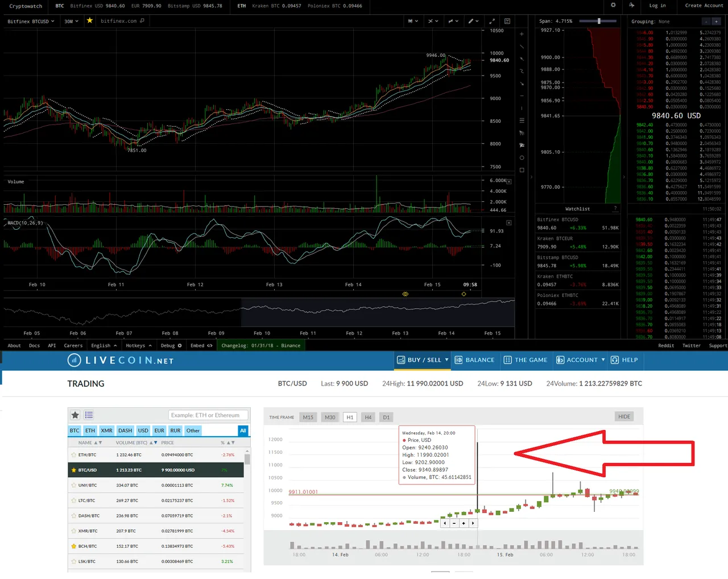This screenshot has height=579, width=728.
Task: Select the horizontal lines Fibonacci tool
Action: pyautogui.click(x=522, y=121)
